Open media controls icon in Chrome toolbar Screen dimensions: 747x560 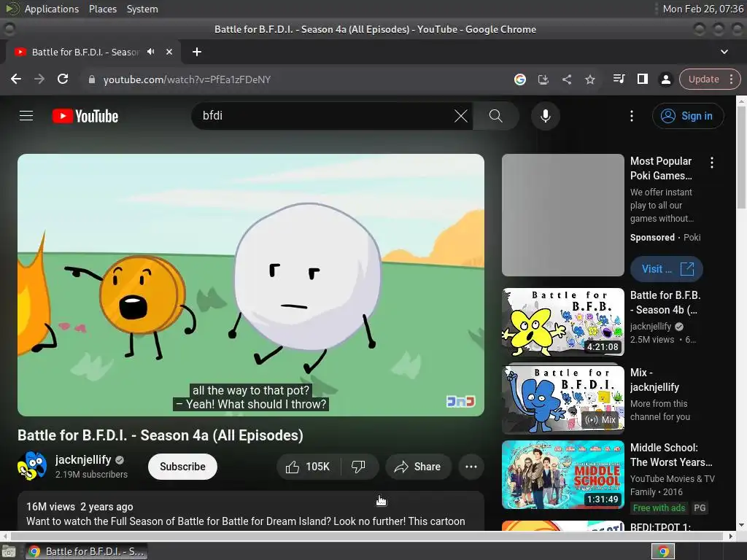click(x=619, y=79)
